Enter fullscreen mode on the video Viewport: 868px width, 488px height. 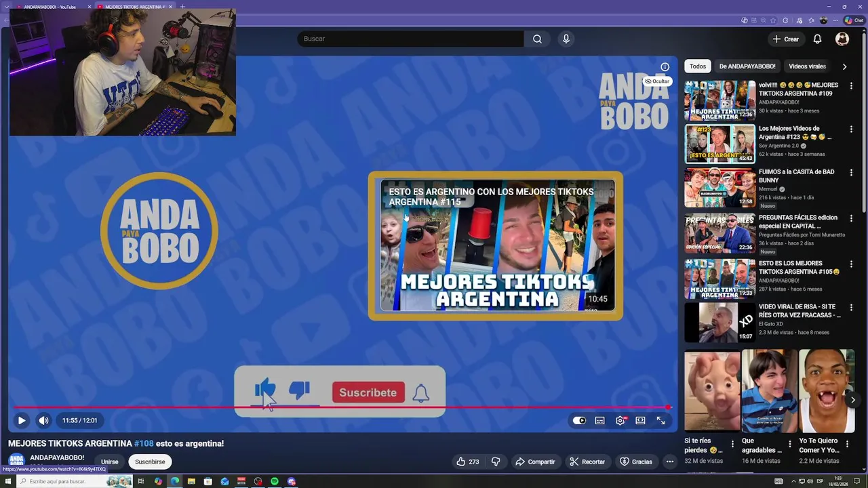pyautogui.click(x=660, y=420)
